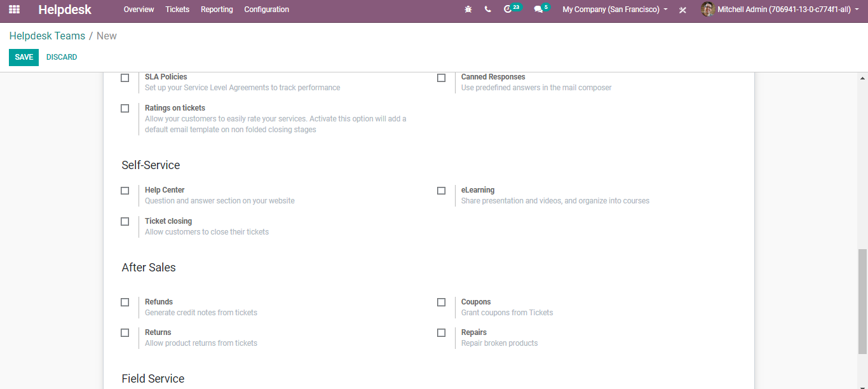Tick the Help Center checkbox
The height and width of the screenshot is (389, 868).
point(125,191)
